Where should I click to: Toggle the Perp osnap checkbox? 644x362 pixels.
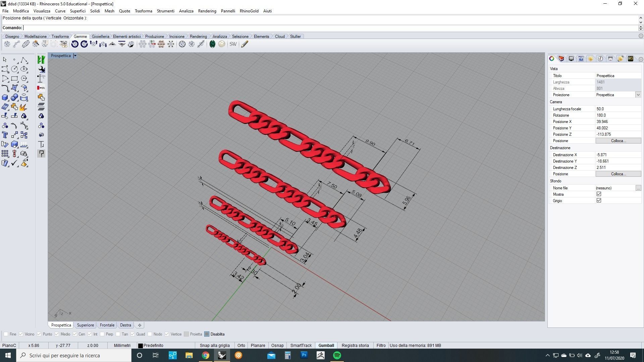pos(102,334)
